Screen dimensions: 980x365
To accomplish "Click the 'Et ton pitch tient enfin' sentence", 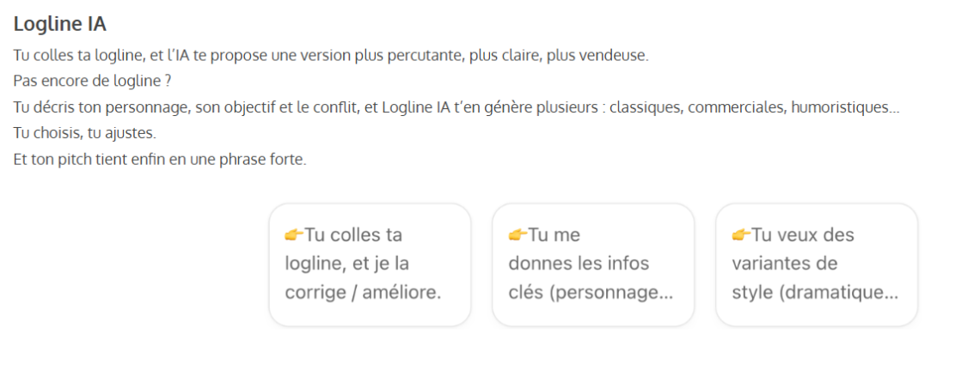I will [x=160, y=160].
